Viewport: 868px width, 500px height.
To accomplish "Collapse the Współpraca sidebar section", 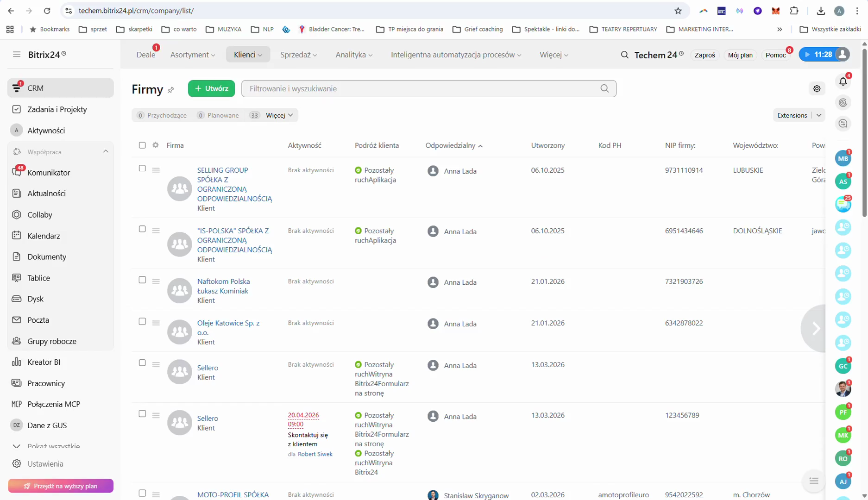I will coord(106,151).
